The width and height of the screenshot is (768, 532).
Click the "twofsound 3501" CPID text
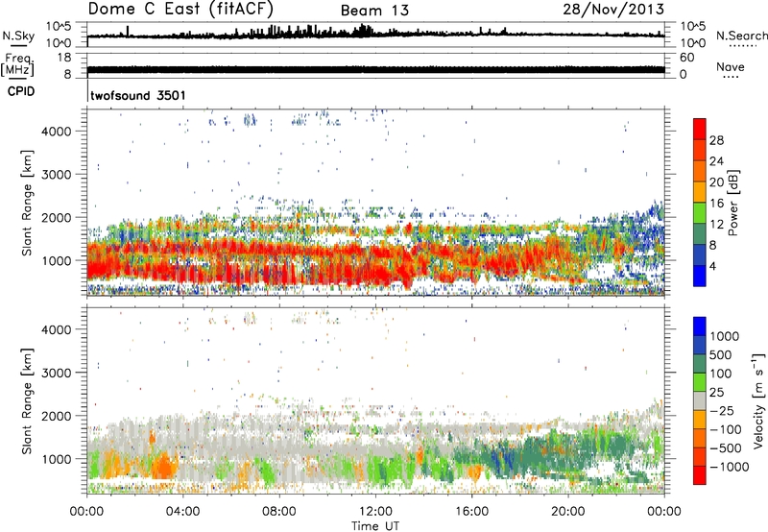[138, 95]
